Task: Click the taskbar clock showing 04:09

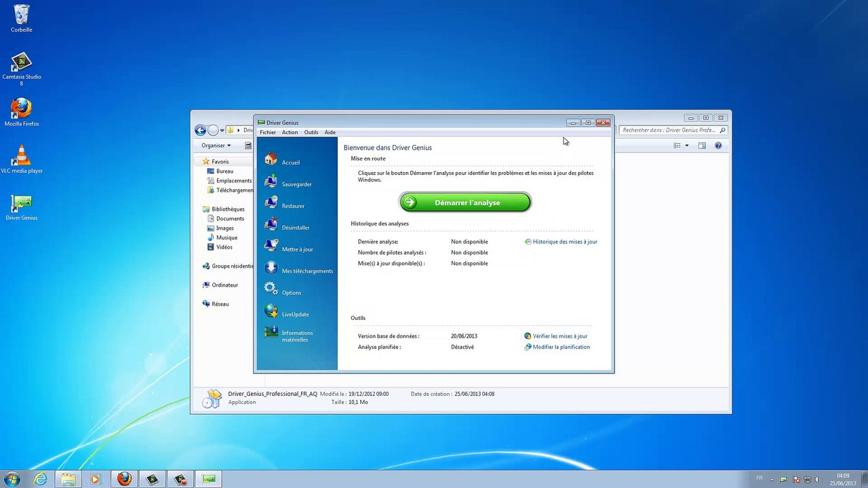Action: point(843,479)
